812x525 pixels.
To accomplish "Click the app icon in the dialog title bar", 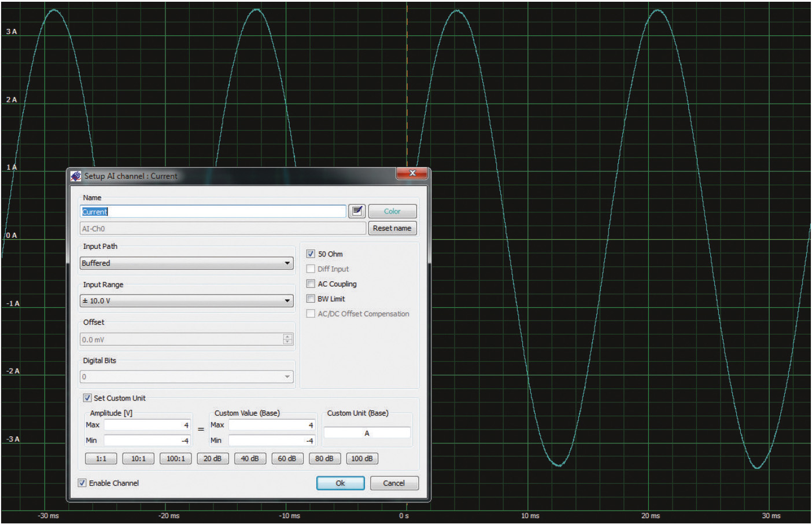I will pos(76,176).
